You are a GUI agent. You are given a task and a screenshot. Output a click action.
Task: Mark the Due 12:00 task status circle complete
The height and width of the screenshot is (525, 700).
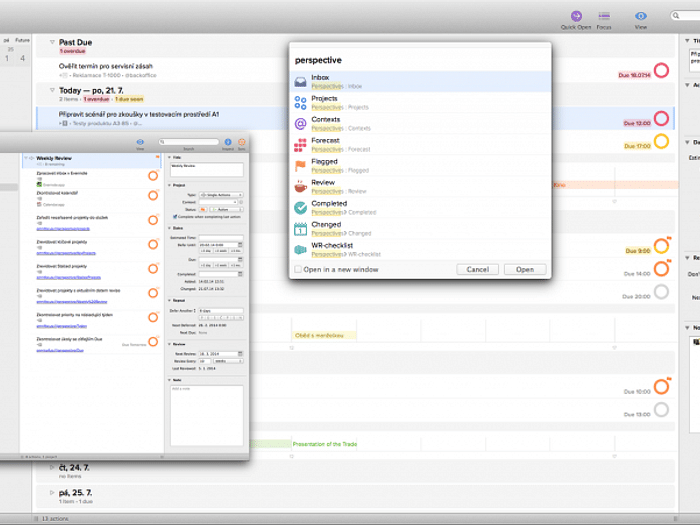pos(661,120)
